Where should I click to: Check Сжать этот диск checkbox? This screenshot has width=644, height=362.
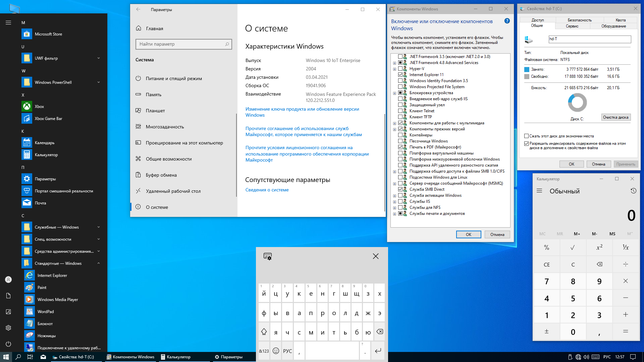click(527, 136)
